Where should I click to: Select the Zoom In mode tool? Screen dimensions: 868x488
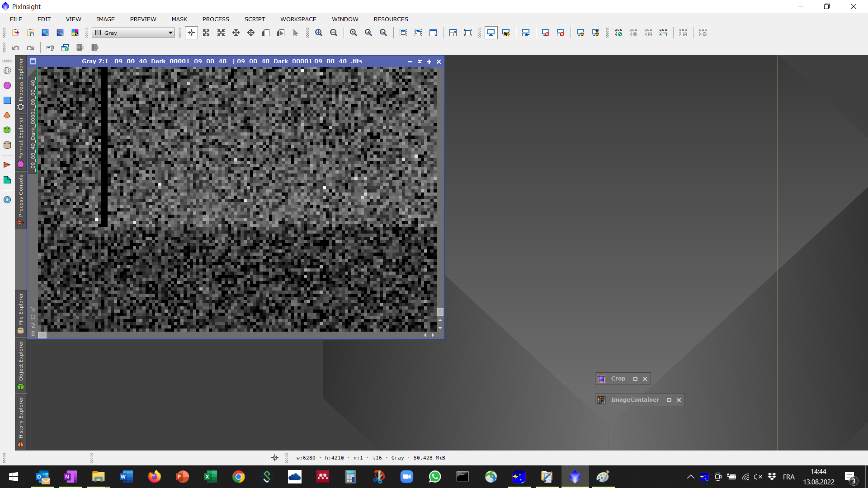click(206, 33)
